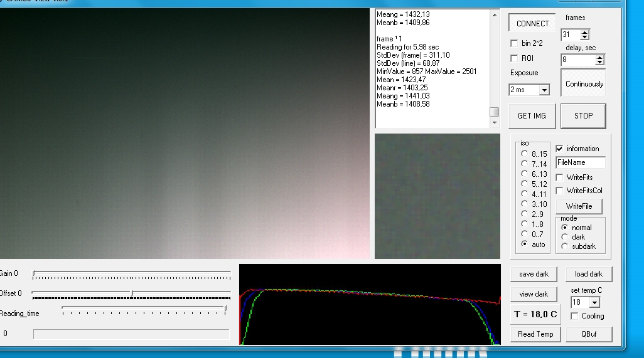Select iso 6..13 radio button

click(525, 174)
